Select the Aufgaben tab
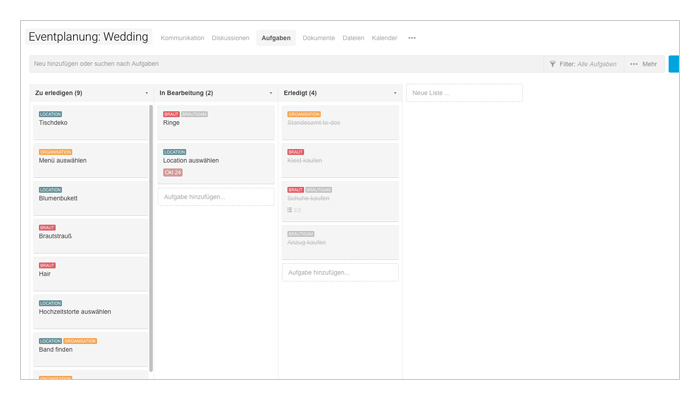700x399 pixels. 276,38
